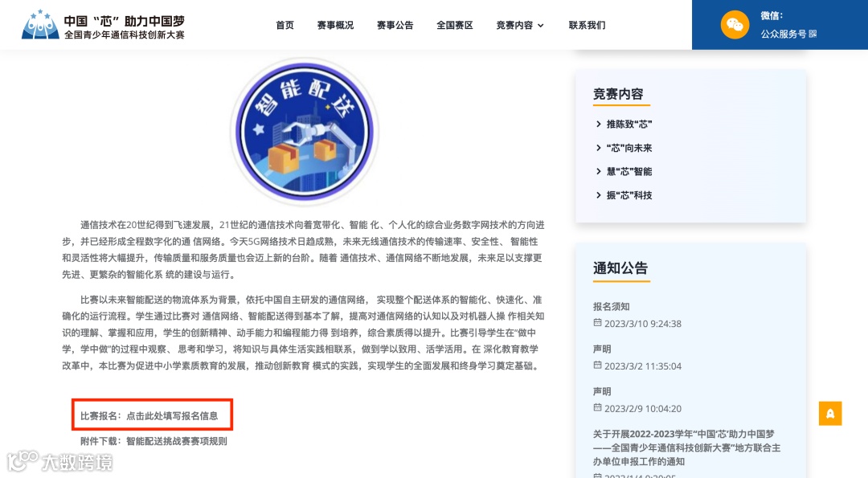Click the 智能配送 round badge image
This screenshot has width=868, height=478.
point(305,132)
